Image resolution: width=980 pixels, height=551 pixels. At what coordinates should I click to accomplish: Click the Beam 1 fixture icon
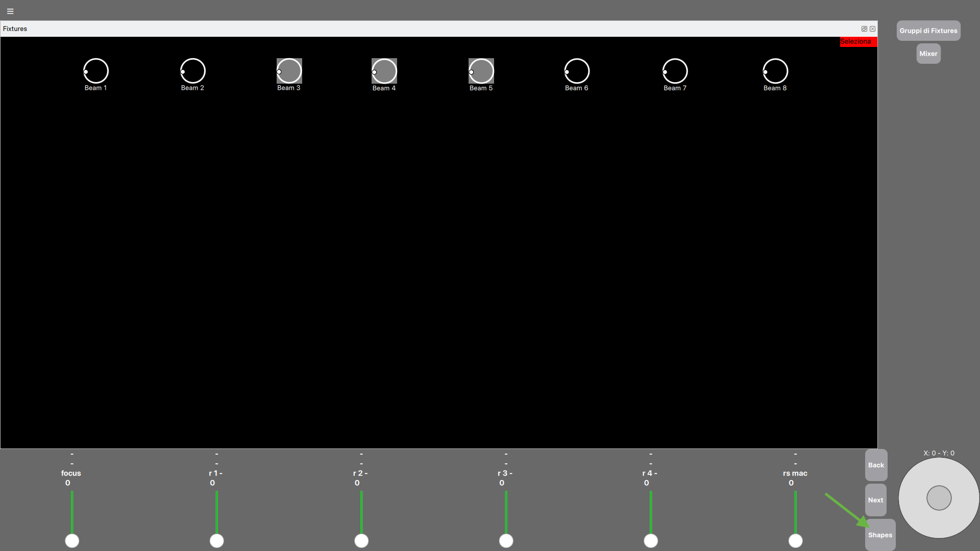95,70
